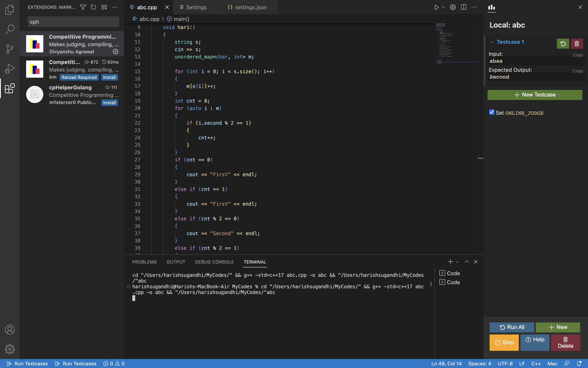Maximize the panel with the chevron up
The height and width of the screenshot is (368, 588).
pyautogui.click(x=467, y=262)
